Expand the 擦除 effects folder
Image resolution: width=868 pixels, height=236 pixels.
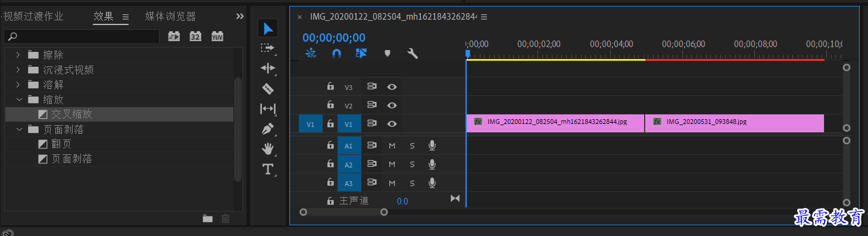point(18,55)
